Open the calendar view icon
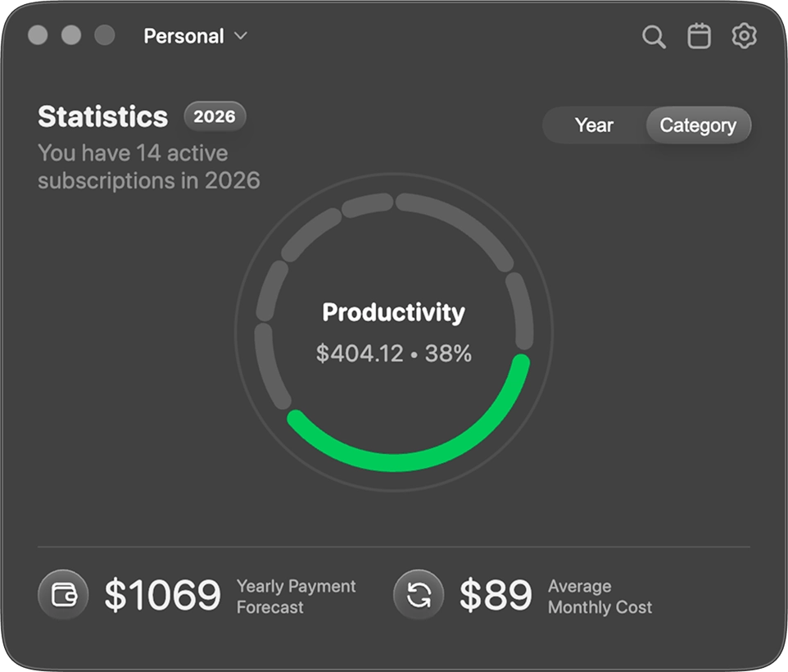Screen dimensions: 788x672 (x=699, y=36)
